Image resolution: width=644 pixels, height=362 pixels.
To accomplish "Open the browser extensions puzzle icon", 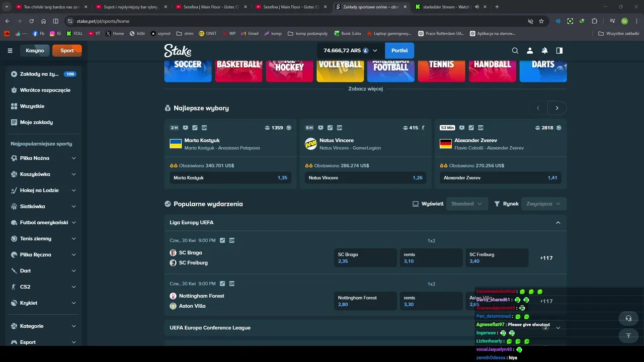I will point(594,21).
